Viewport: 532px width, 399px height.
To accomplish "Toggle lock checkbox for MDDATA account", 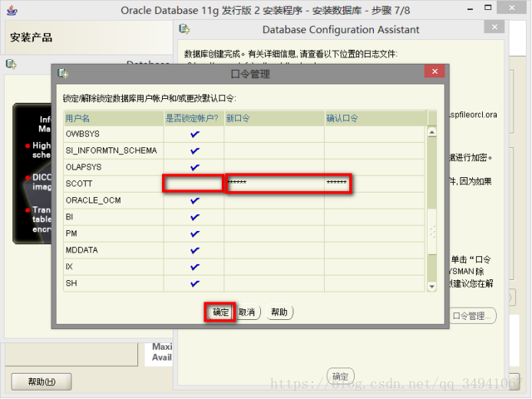I will click(x=195, y=250).
